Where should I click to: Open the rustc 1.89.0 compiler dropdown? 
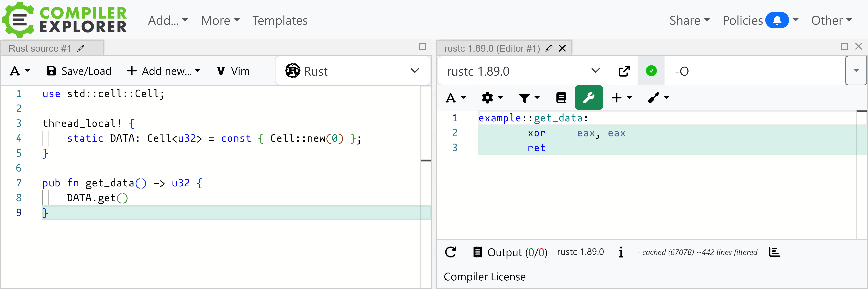pos(523,71)
